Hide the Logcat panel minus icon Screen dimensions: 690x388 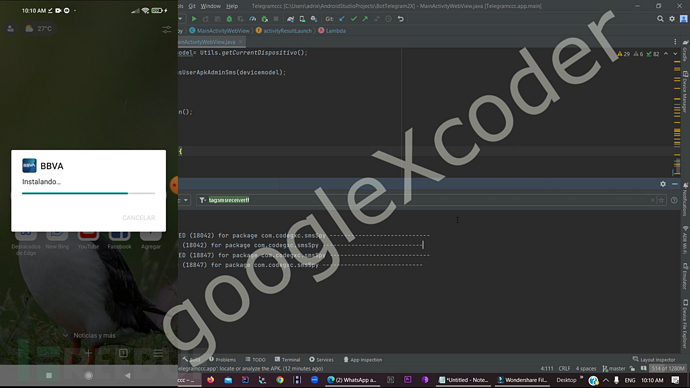tap(675, 184)
